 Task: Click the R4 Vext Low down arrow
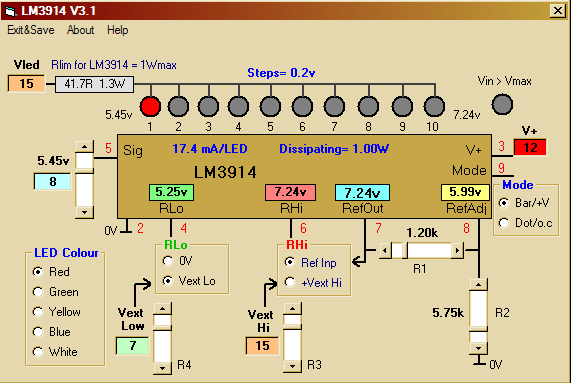click(x=162, y=368)
